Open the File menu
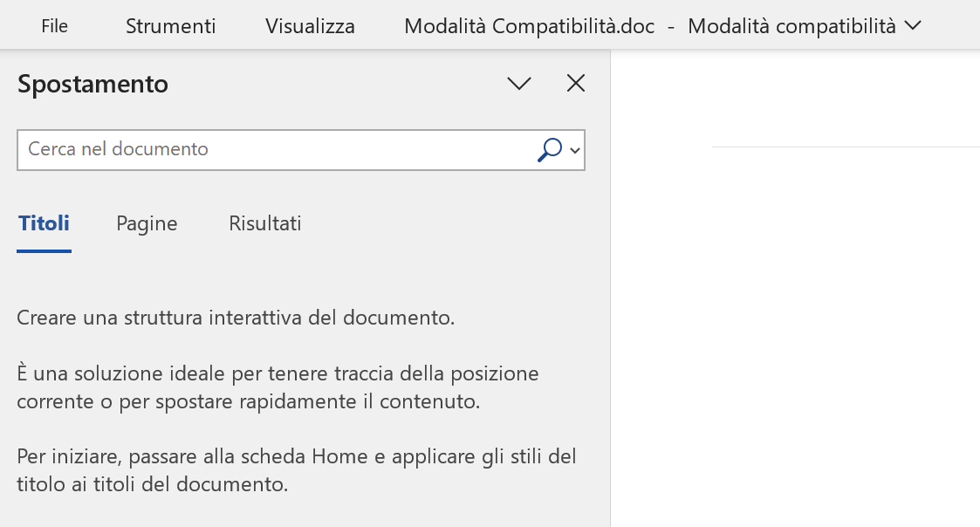Image resolution: width=980 pixels, height=527 pixels. 54,25
